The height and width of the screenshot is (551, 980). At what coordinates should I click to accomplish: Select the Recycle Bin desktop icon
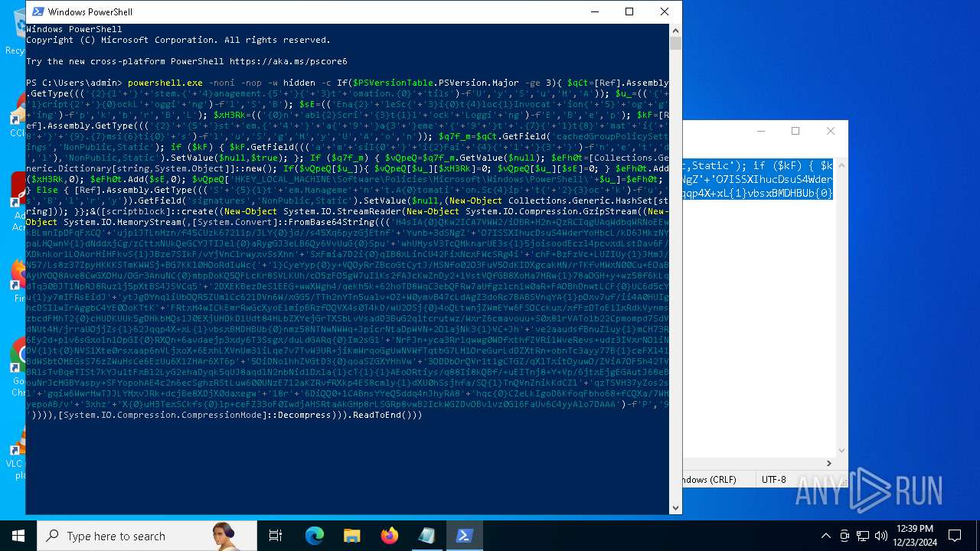[x=15, y=32]
